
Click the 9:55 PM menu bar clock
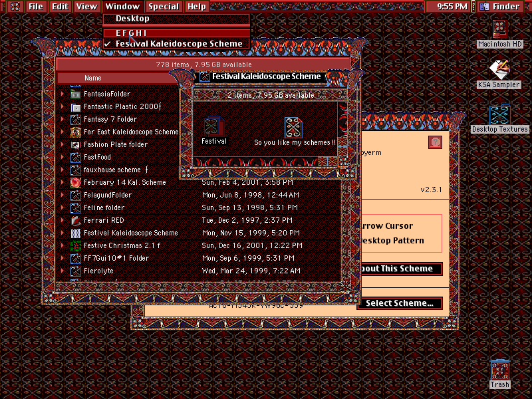pyautogui.click(x=452, y=7)
